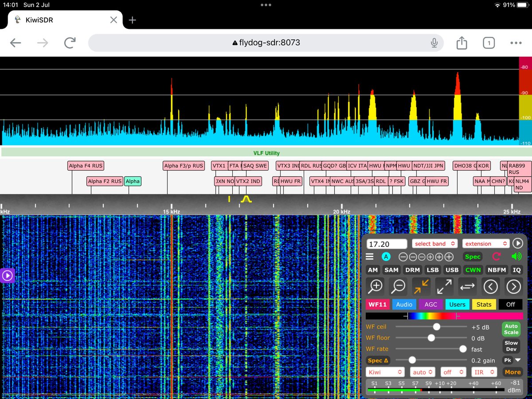Toggle the Spec Δ button
This screenshot has width=532, height=399.
378,360
